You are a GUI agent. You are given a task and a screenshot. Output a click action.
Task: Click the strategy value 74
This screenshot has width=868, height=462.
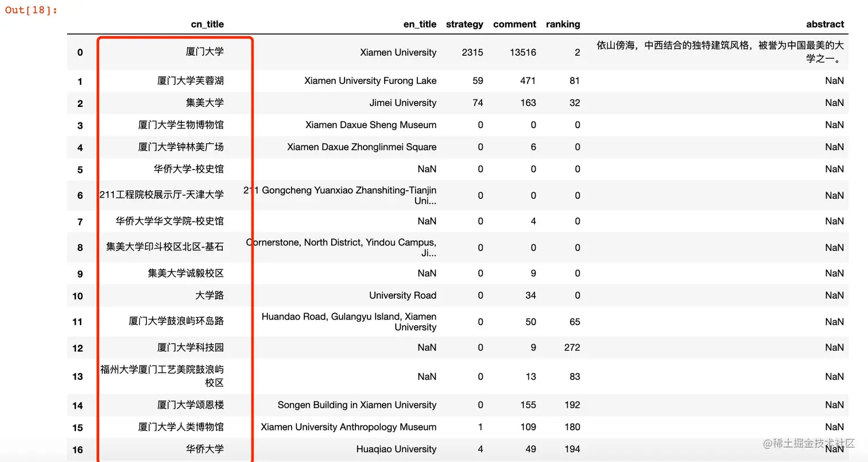coord(478,103)
